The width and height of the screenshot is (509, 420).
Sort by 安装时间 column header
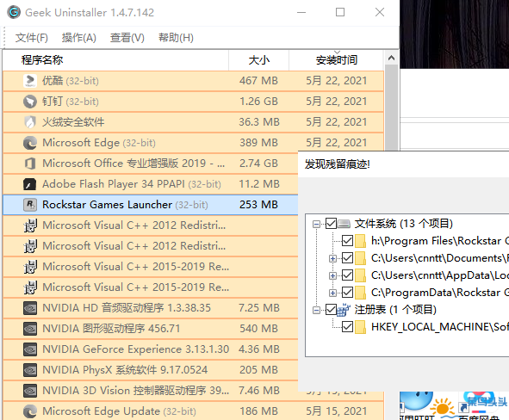point(336,60)
